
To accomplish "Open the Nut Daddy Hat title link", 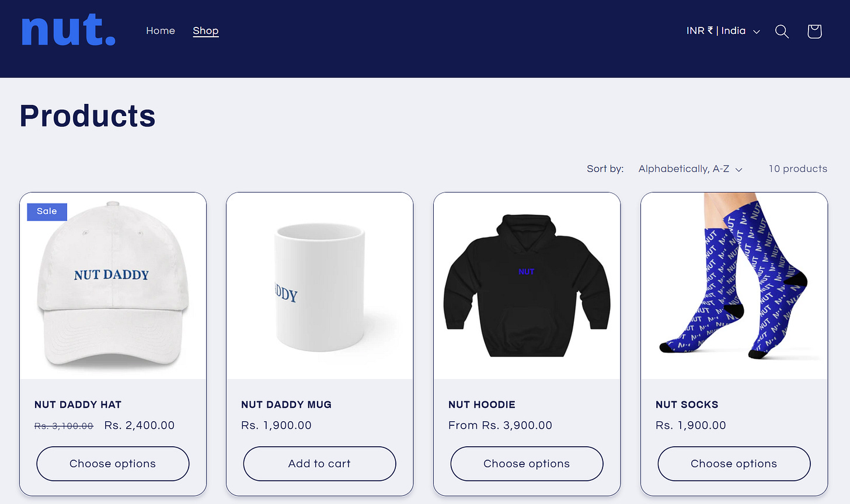I will click(x=78, y=405).
